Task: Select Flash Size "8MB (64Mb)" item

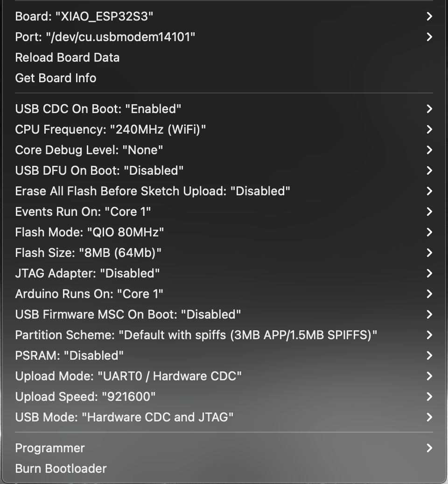Action: (224, 253)
